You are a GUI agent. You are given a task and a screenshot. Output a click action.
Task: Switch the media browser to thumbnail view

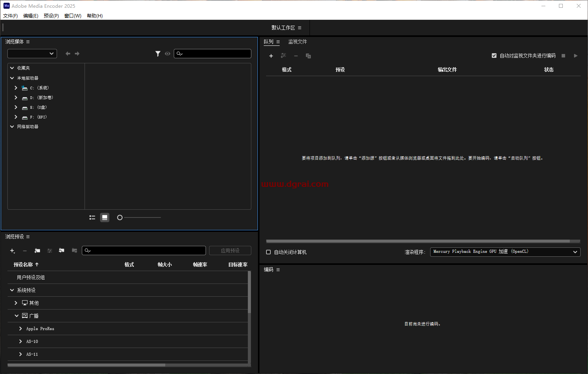click(x=105, y=217)
